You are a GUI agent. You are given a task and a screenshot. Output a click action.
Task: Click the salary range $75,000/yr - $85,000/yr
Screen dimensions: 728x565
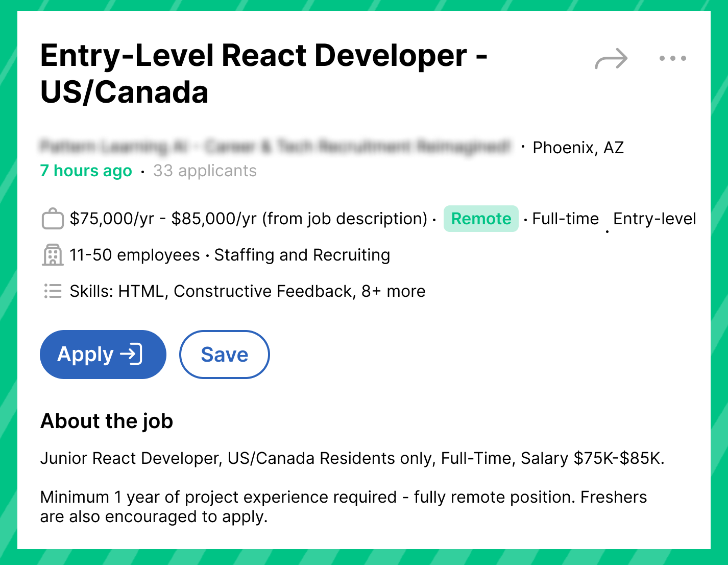163,219
